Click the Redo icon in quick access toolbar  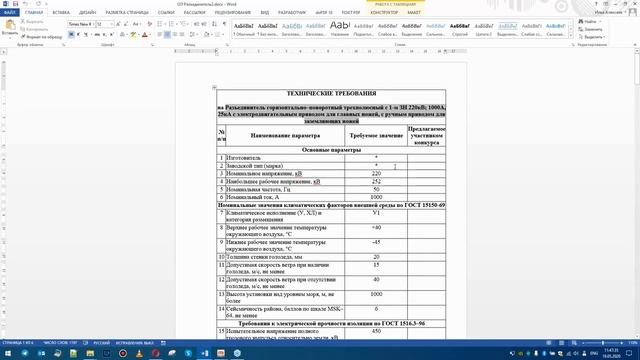(38, 4)
